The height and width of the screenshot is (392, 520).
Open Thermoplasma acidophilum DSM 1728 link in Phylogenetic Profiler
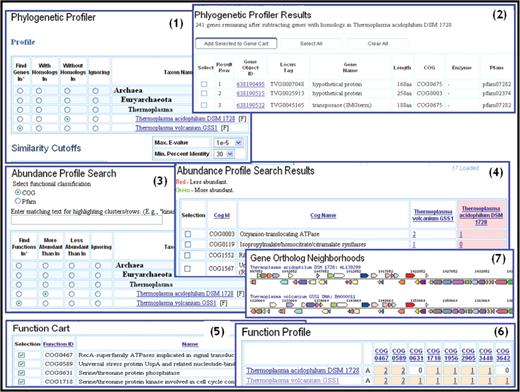(185, 119)
